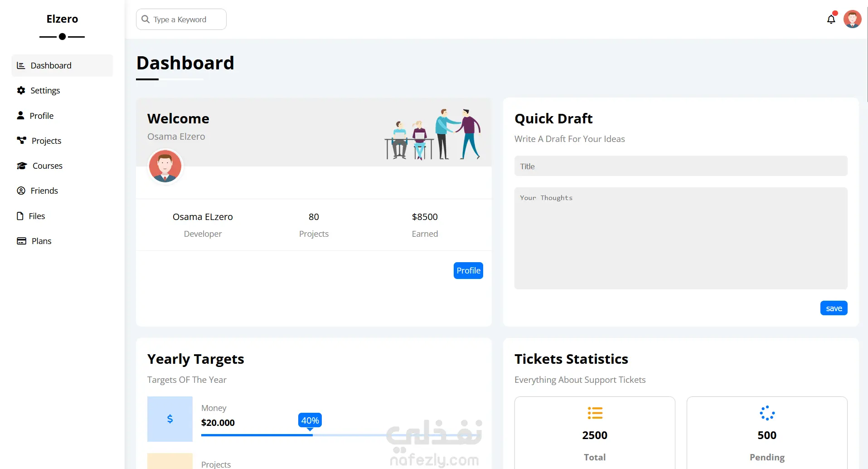
Task: Click the Plans credit card icon
Action: pyautogui.click(x=21, y=241)
